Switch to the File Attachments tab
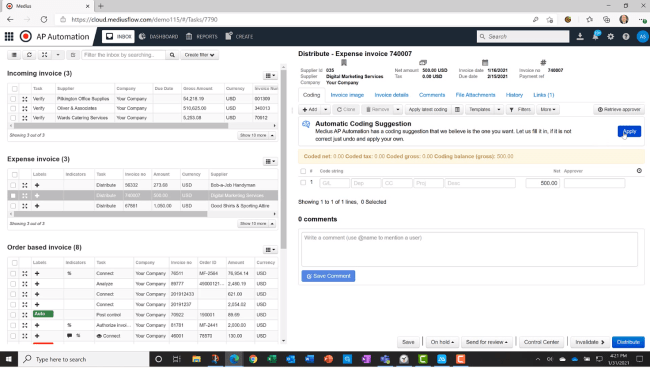 point(475,95)
